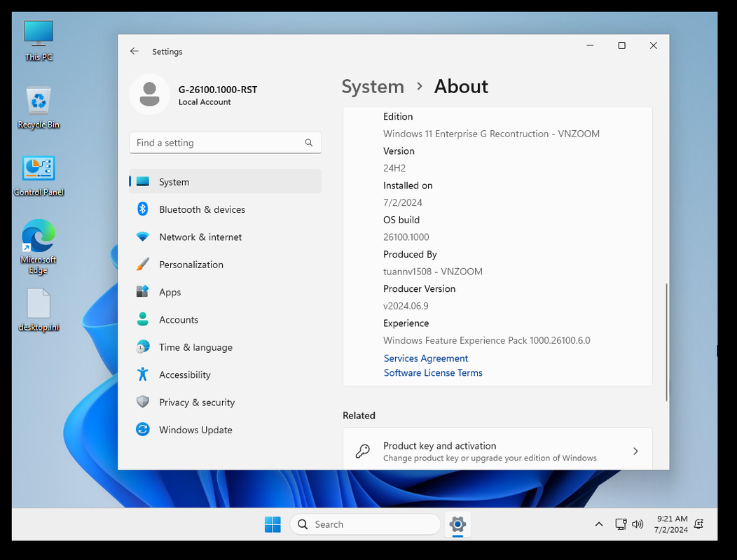Expand Product key and activation chevron
The image size is (737, 560).
tap(635, 451)
